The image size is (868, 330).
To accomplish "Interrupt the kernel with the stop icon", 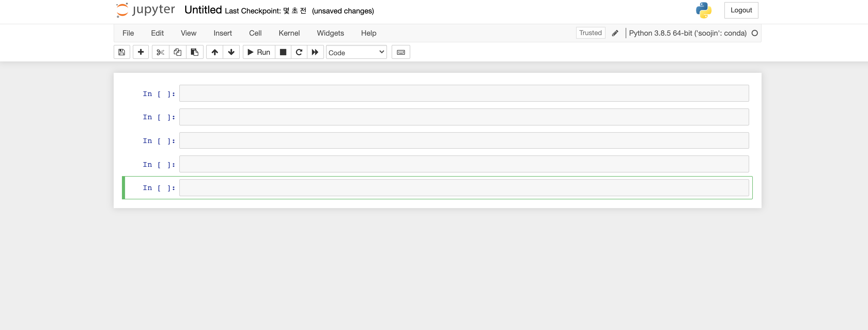I will click(x=283, y=52).
